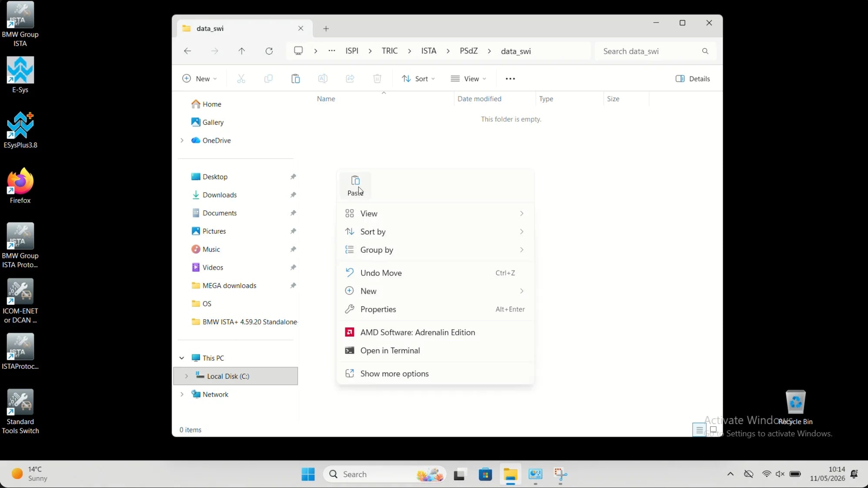Screen dimensions: 868x488
Task: Select AMD Software: Adrenalin Edition entry
Action: [435, 333]
